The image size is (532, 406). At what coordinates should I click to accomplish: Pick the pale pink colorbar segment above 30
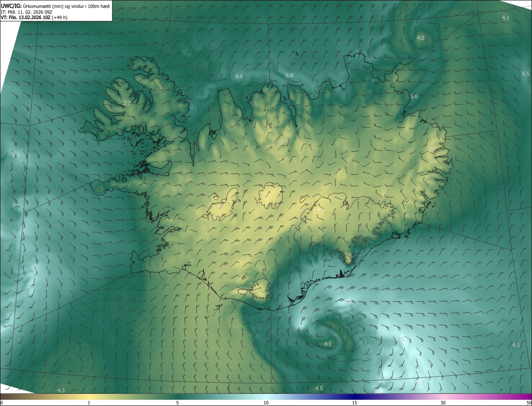(x=443, y=396)
